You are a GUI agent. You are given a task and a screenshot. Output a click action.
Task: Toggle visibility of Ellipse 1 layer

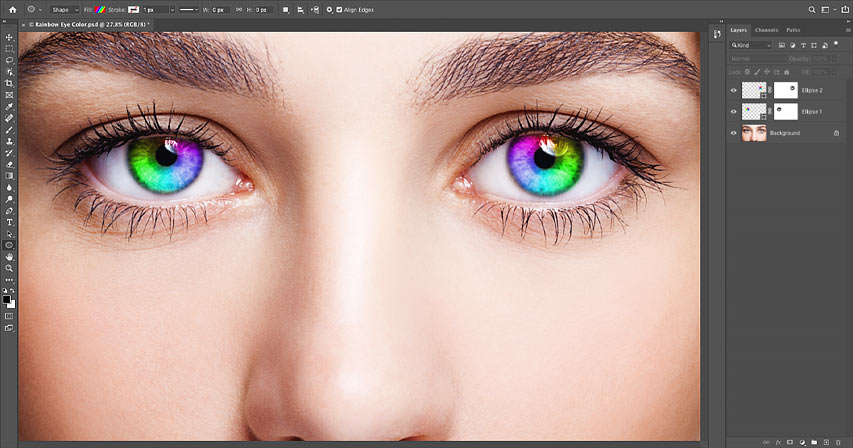click(x=733, y=111)
